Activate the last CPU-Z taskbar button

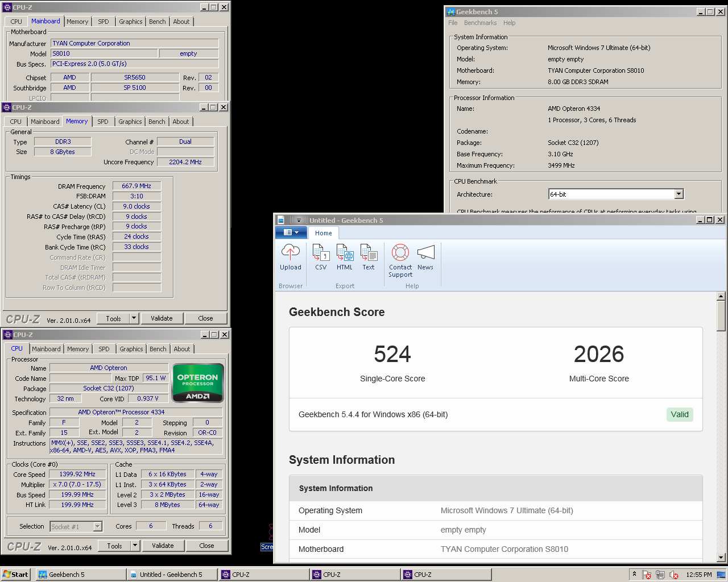(446, 575)
